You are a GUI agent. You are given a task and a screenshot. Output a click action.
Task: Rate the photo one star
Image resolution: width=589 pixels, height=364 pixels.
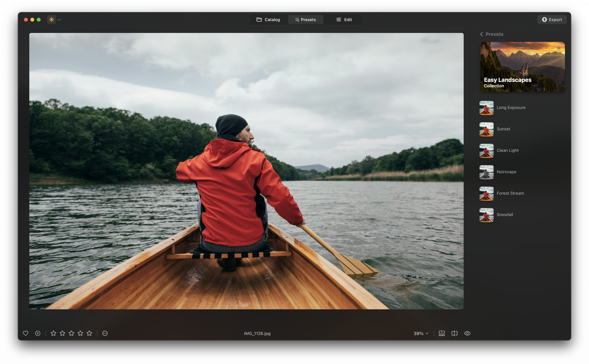[53, 333]
